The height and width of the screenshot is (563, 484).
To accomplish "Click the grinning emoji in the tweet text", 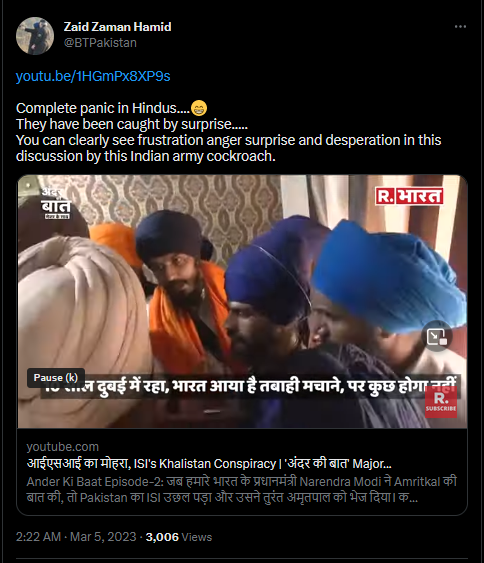I will point(199,108).
